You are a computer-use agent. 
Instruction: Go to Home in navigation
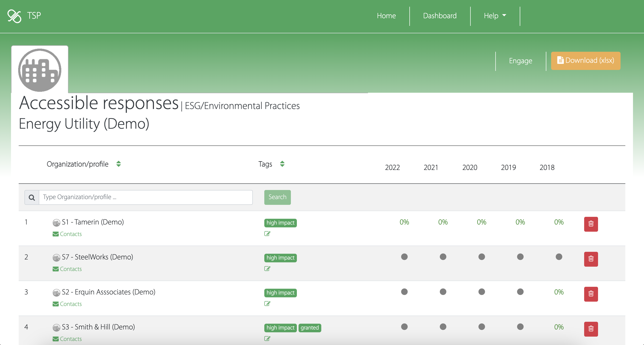tap(386, 16)
